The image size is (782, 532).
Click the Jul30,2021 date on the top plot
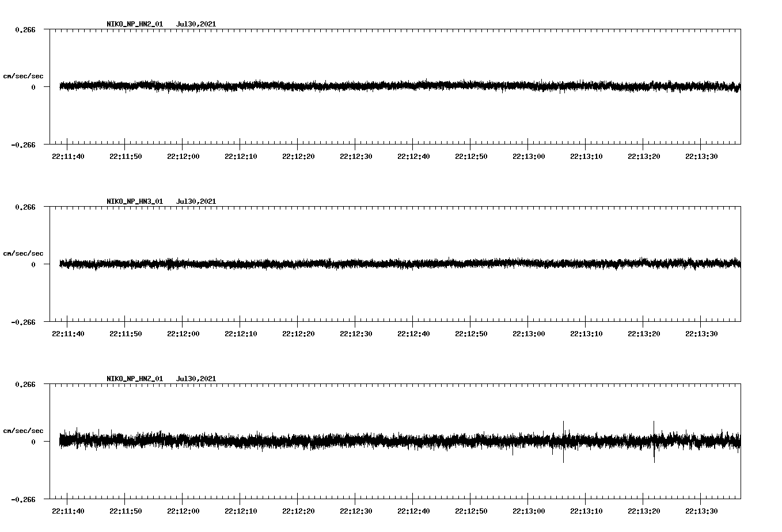pyautogui.click(x=196, y=24)
